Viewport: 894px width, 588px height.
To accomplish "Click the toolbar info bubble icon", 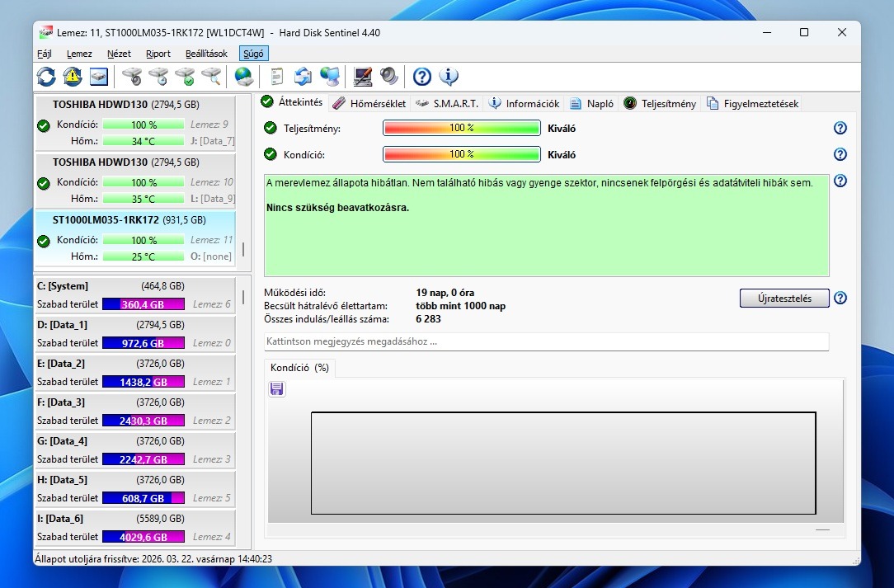I will coord(449,77).
